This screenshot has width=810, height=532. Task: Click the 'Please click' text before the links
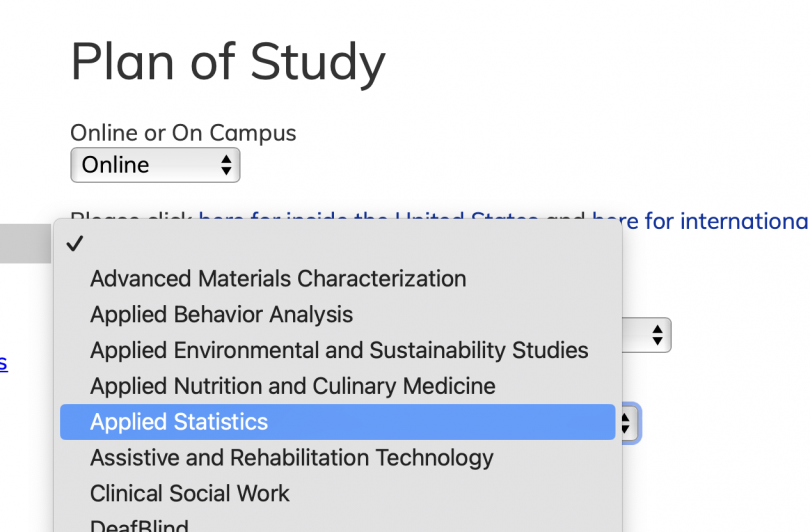(x=132, y=216)
